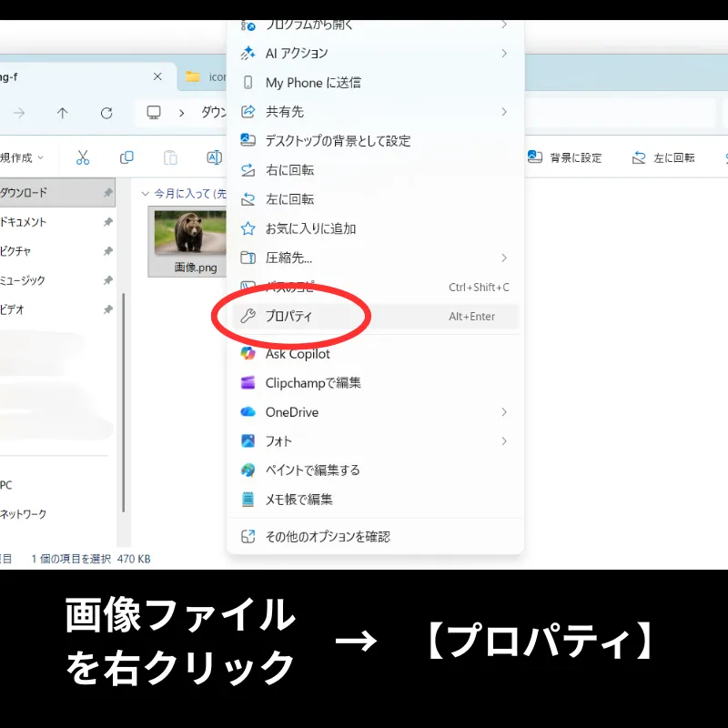Click その他のオプションを確認 entry
The image size is (728, 728).
pos(328,537)
